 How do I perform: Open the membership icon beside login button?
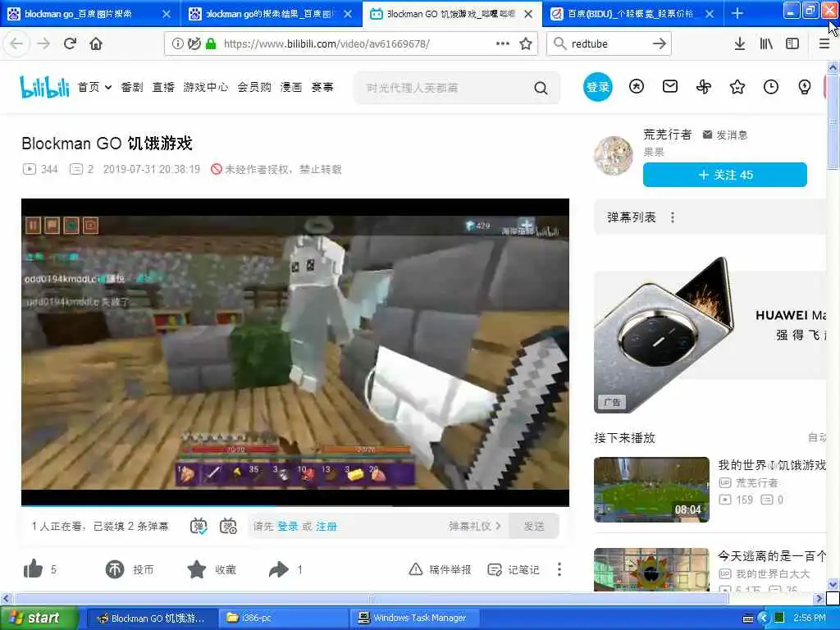(x=637, y=86)
